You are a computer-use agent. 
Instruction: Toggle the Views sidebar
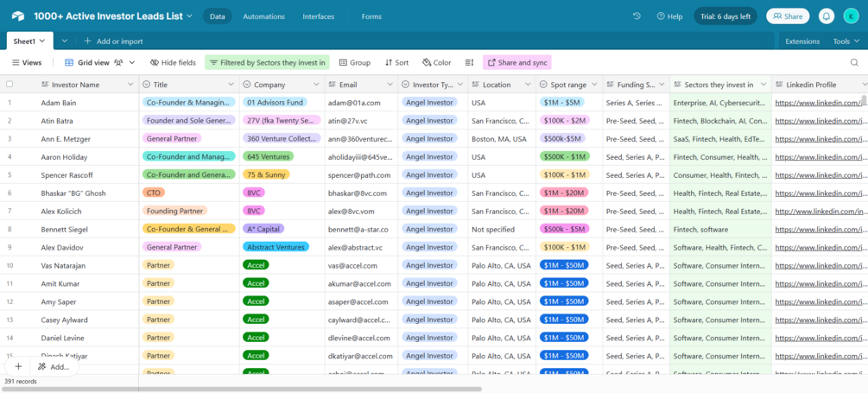click(27, 62)
